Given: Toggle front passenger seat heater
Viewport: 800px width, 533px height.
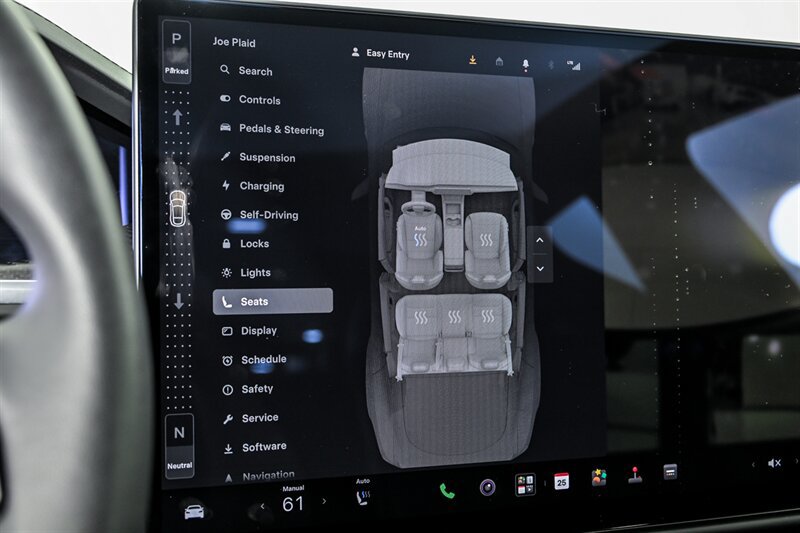Looking at the screenshot, I should point(486,240).
